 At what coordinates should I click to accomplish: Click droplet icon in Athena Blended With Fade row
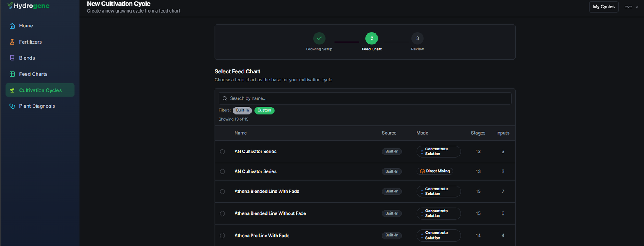pos(422,192)
